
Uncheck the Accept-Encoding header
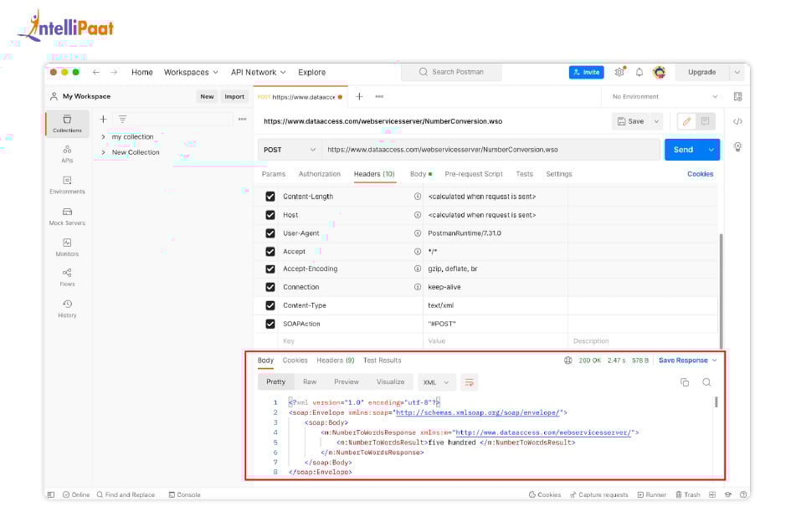point(270,269)
